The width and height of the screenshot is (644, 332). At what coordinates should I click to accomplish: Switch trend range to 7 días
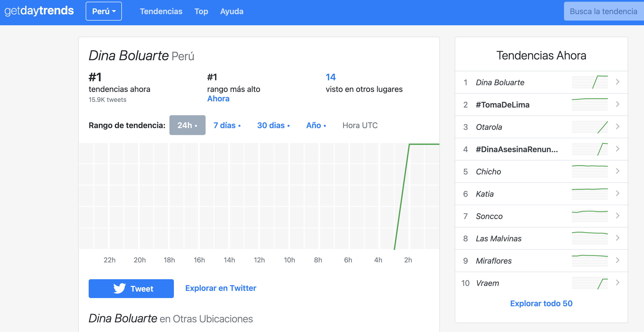pos(227,125)
